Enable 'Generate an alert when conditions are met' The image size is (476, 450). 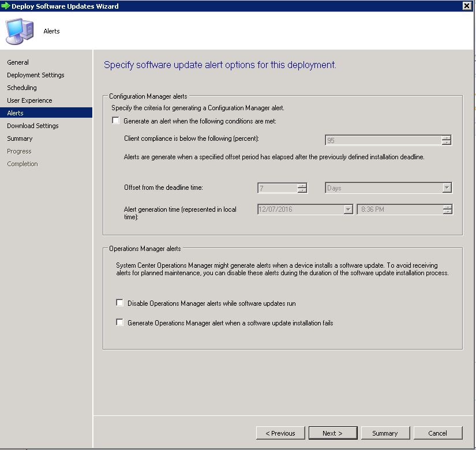coord(115,121)
